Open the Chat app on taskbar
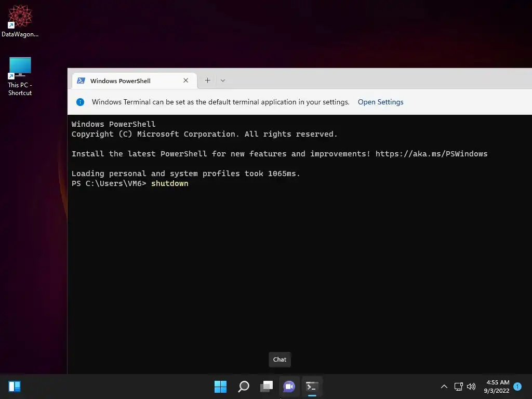Image resolution: width=532 pixels, height=399 pixels. (289, 387)
